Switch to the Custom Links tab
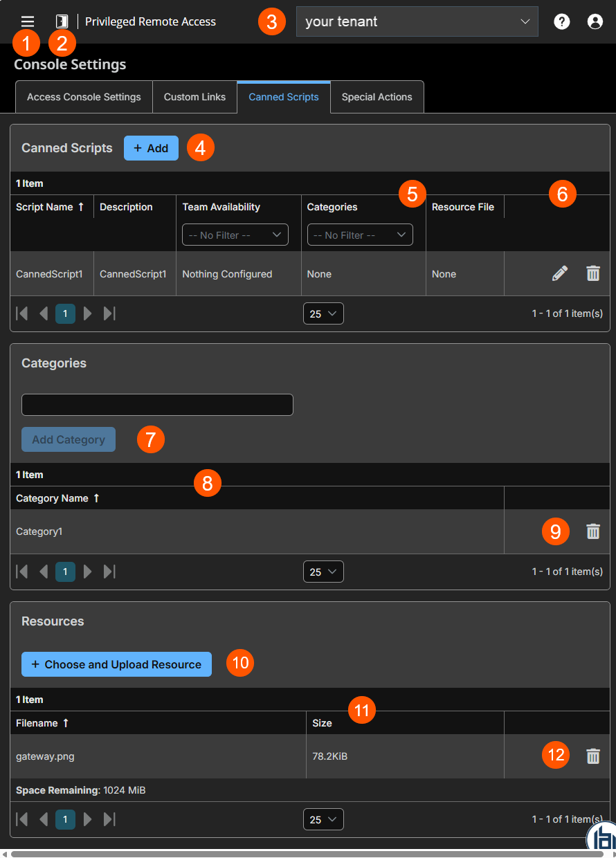Image resolution: width=616 pixels, height=858 pixels. coord(194,97)
